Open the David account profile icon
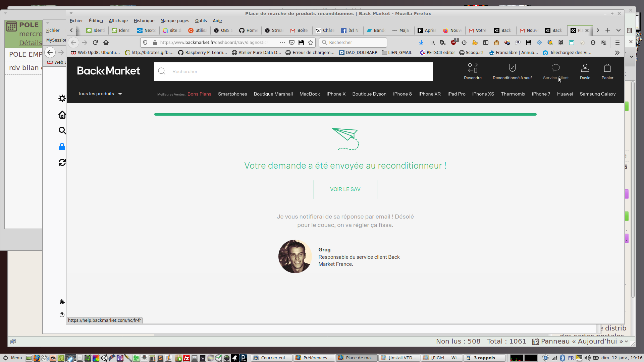This screenshot has width=644, height=362. (585, 68)
